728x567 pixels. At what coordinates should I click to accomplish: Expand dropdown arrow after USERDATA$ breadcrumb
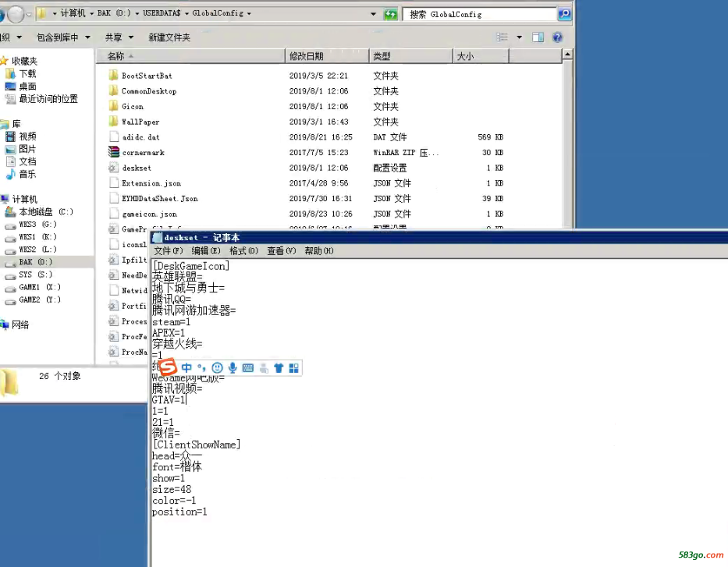186,13
